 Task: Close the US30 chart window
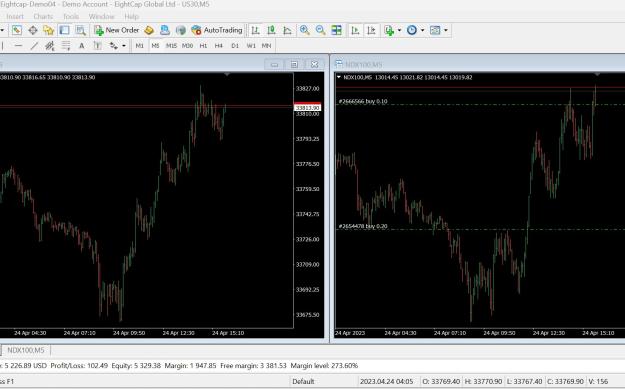coord(314,64)
